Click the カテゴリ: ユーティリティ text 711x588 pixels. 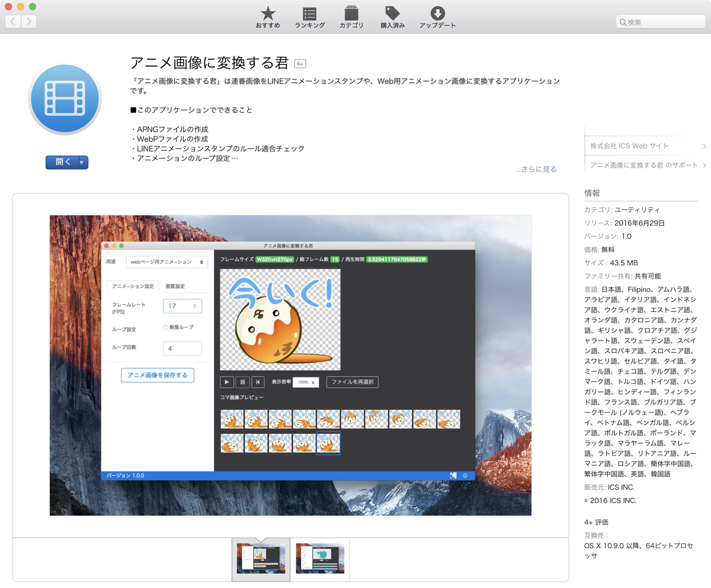[x=622, y=210]
